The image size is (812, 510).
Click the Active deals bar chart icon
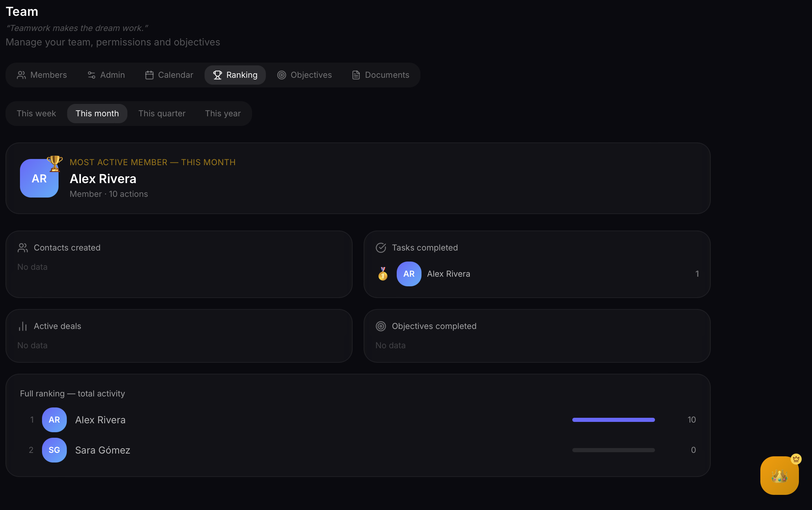tap(23, 326)
